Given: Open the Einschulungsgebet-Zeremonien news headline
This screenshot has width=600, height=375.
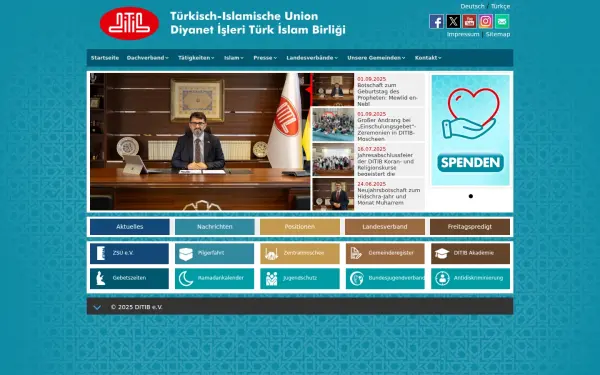Looking at the screenshot, I should [x=386, y=129].
